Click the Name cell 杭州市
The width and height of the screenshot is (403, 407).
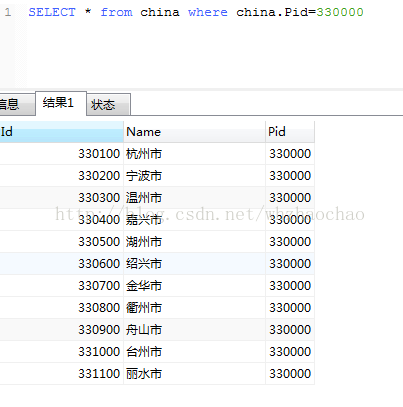tap(194, 154)
